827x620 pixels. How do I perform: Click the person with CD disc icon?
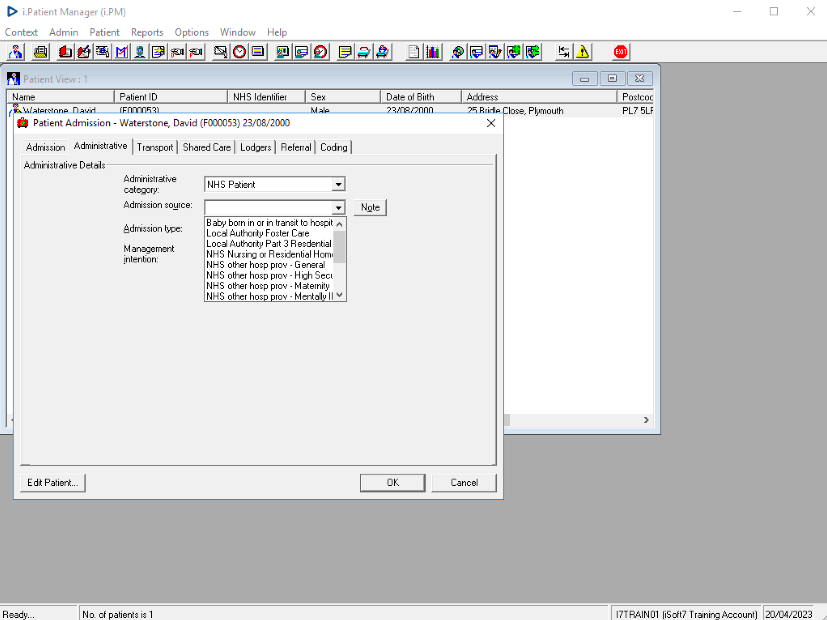[458, 52]
